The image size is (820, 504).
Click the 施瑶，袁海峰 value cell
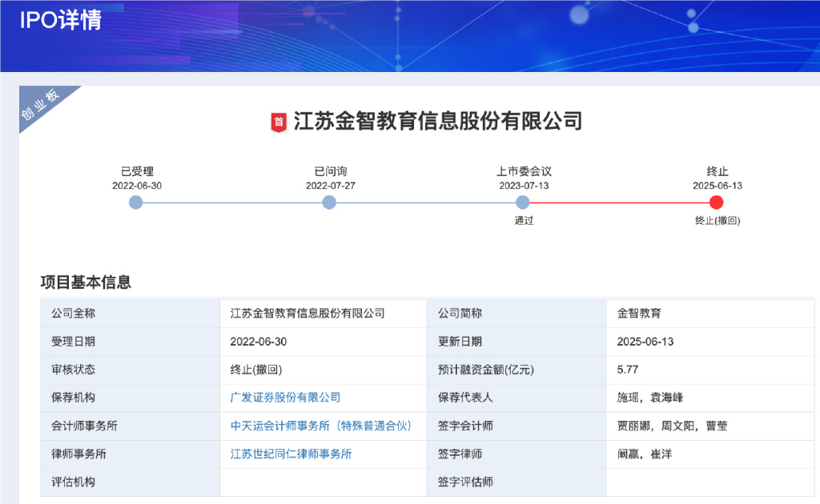coord(711,398)
